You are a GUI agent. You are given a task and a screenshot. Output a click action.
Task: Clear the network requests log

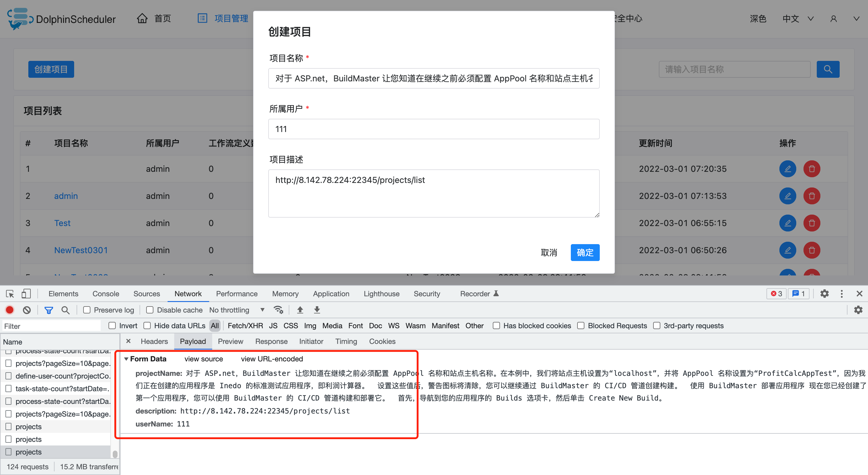pos(27,310)
